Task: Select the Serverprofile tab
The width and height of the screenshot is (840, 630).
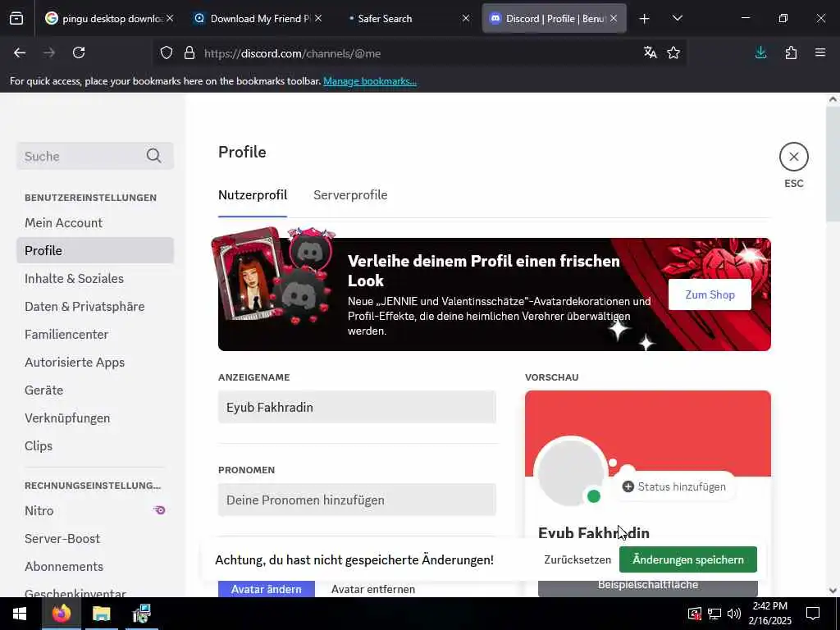Action: tap(350, 195)
